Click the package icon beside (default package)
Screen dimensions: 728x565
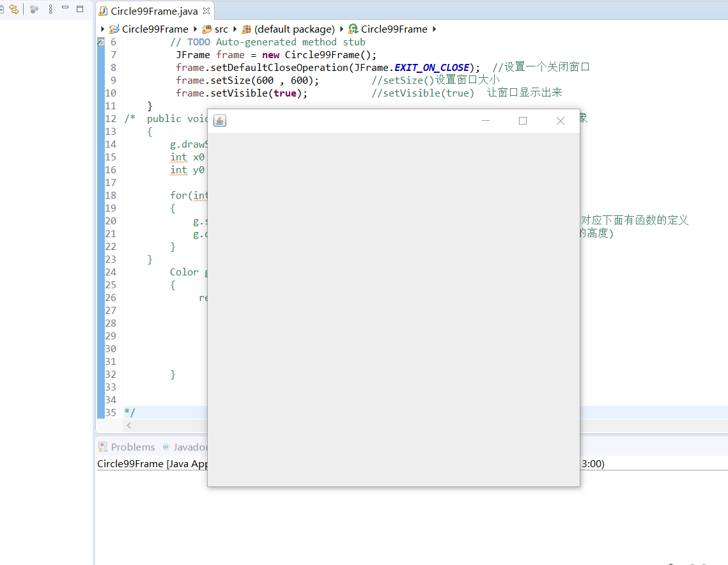248,29
